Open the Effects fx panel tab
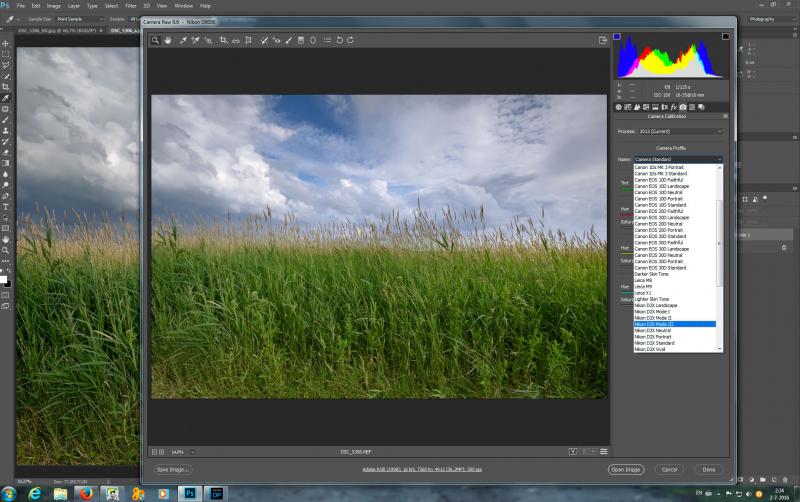800x502 pixels. 673,107
